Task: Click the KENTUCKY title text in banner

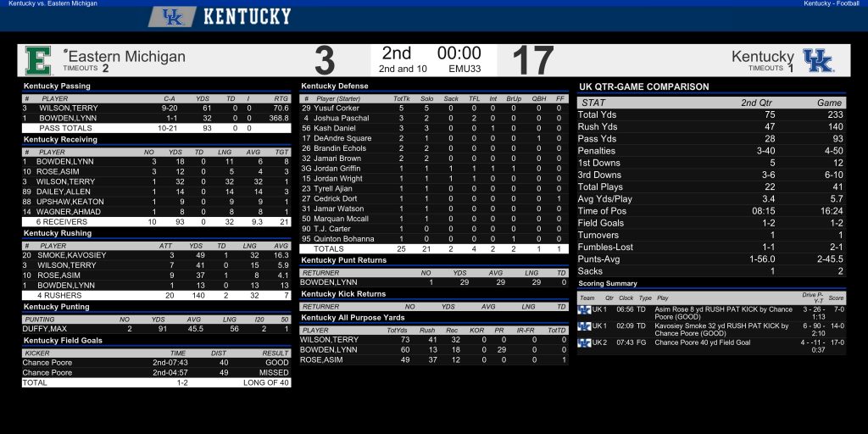Action: coord(247,17)
